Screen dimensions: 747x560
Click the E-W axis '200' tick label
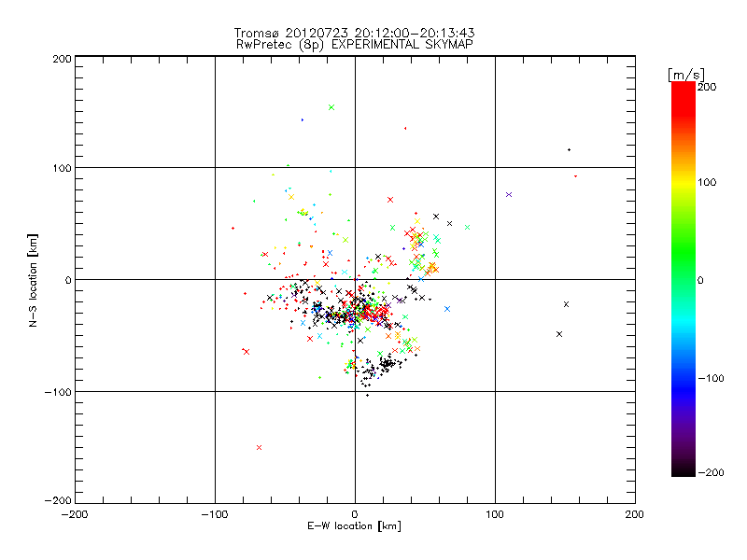[635, 514]
